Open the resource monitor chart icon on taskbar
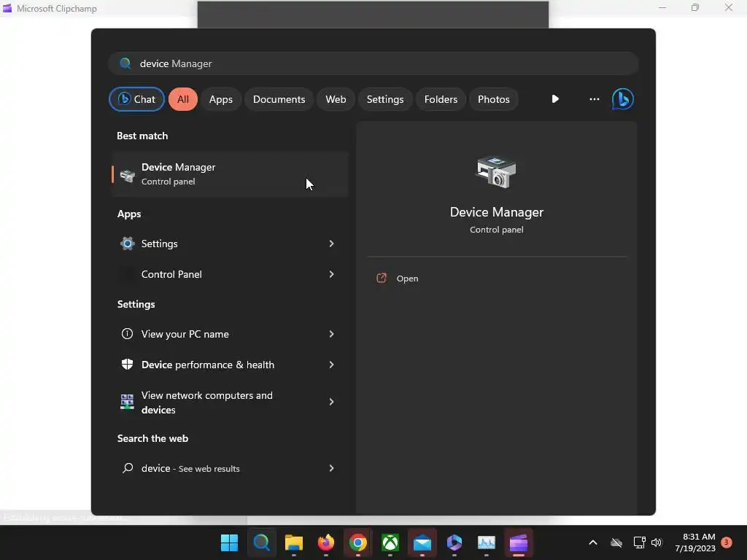This screenshot has width=747, height=560. pos(487,542)
